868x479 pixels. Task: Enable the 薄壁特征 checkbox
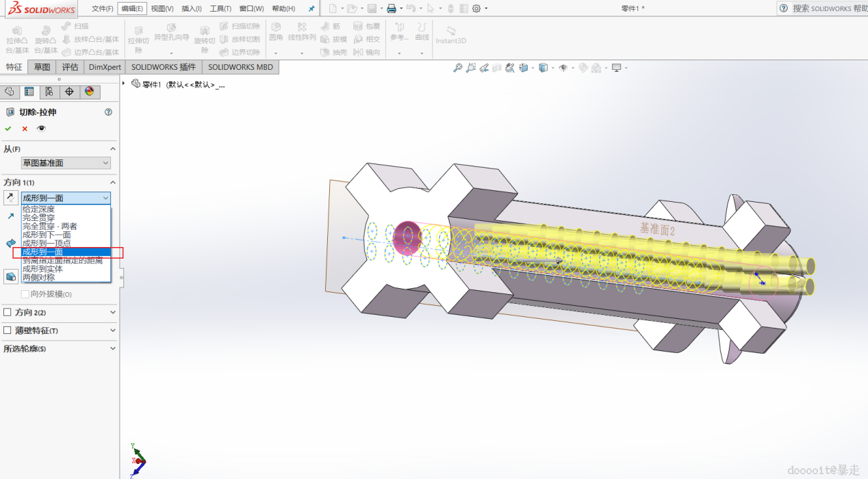[x=8, y=331]
